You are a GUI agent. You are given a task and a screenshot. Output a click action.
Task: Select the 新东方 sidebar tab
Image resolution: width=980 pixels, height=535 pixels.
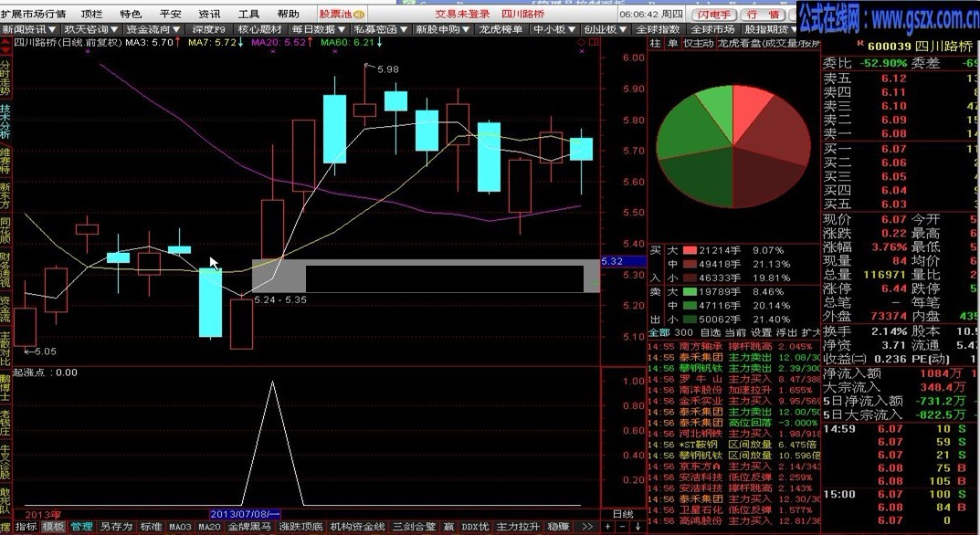point(5,195)
